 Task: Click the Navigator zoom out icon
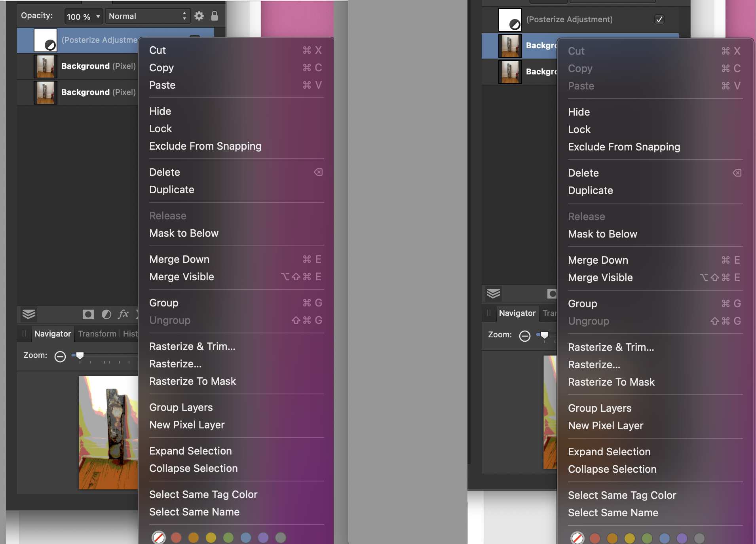pos(60,356)
